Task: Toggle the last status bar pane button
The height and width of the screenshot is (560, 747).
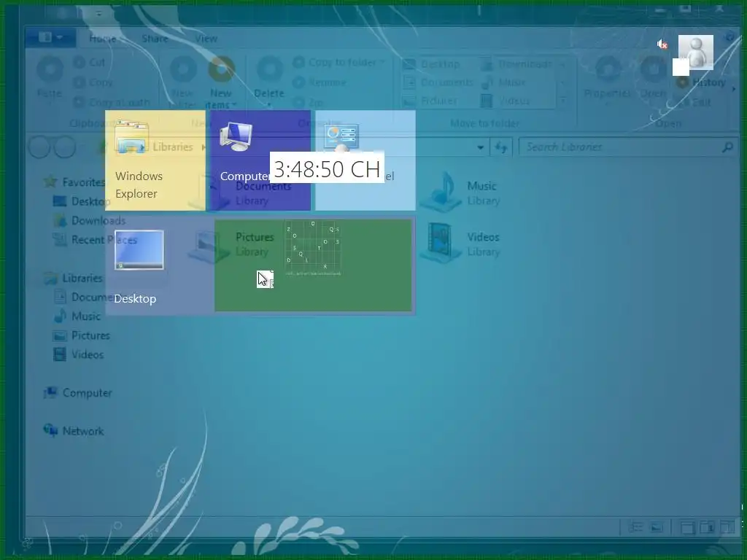Action: click(727, 527)
